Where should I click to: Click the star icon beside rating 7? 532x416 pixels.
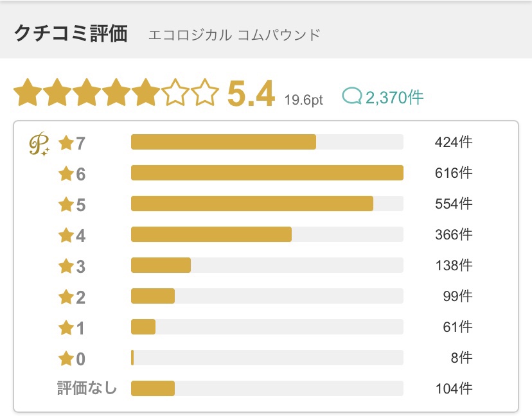[66, 143]
